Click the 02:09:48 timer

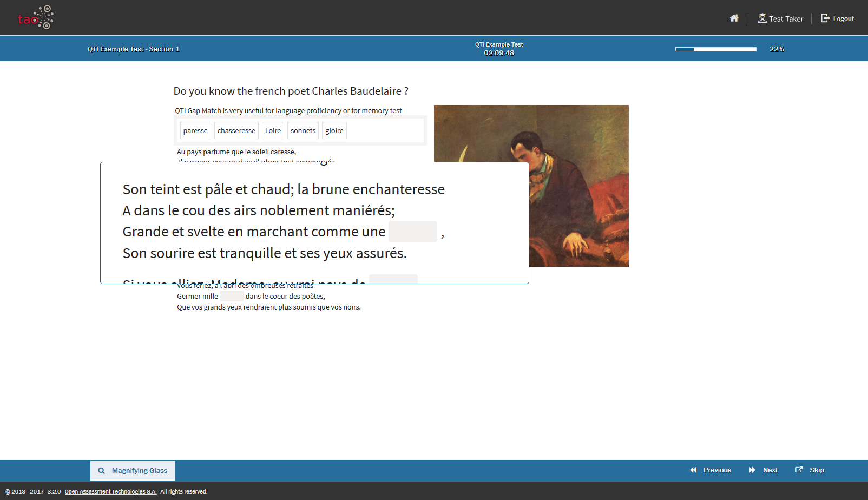pyautogui.click(x=499, y=53)
